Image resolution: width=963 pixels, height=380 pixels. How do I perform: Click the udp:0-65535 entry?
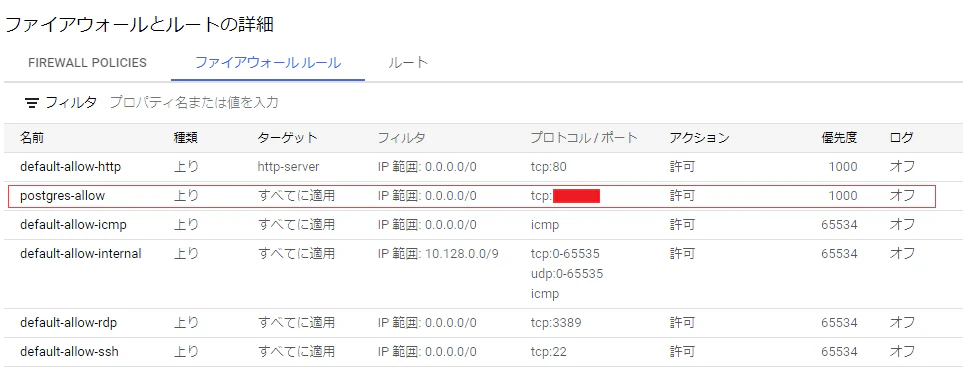click(x=567, y=274)
